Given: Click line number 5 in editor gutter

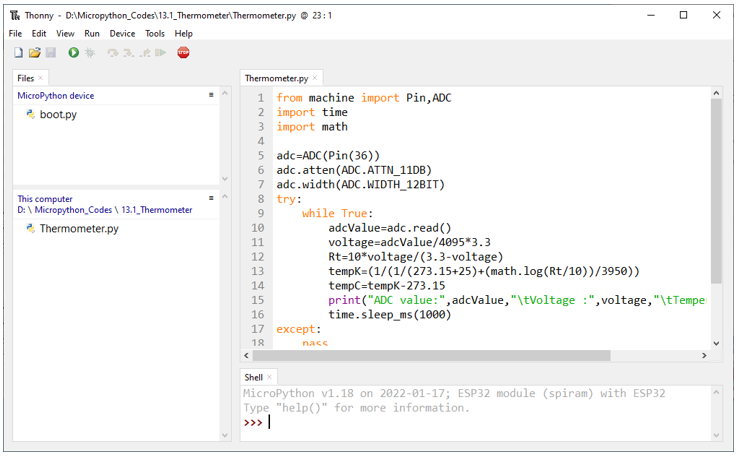Looking at the screenshot, I should pyautogui.click(x=261, y=156).
